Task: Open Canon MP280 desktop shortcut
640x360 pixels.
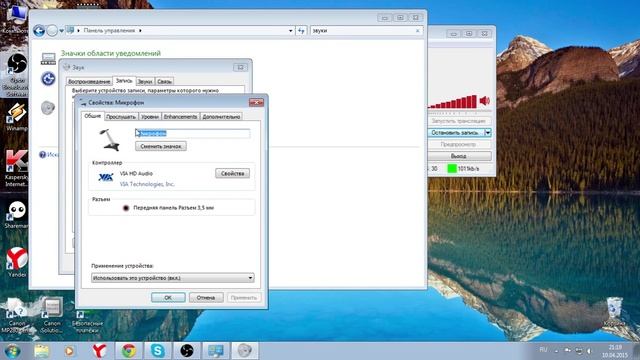Action: 16,315
